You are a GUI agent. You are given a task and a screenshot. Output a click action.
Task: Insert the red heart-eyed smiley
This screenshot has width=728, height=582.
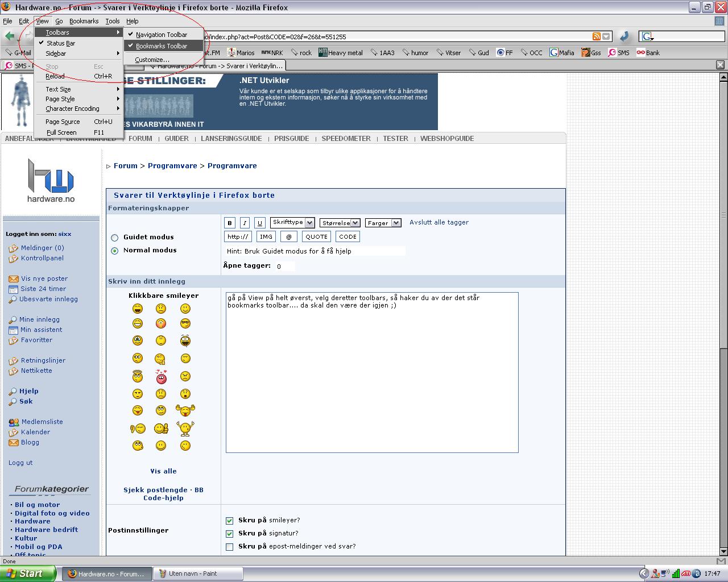click(161, 376)
